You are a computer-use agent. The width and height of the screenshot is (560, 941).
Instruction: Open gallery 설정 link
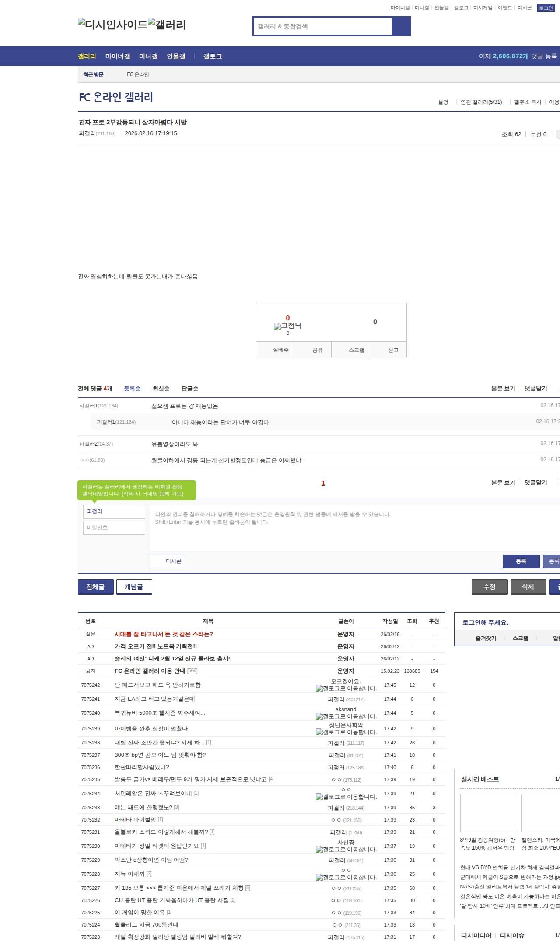click(x=443, y=102)
